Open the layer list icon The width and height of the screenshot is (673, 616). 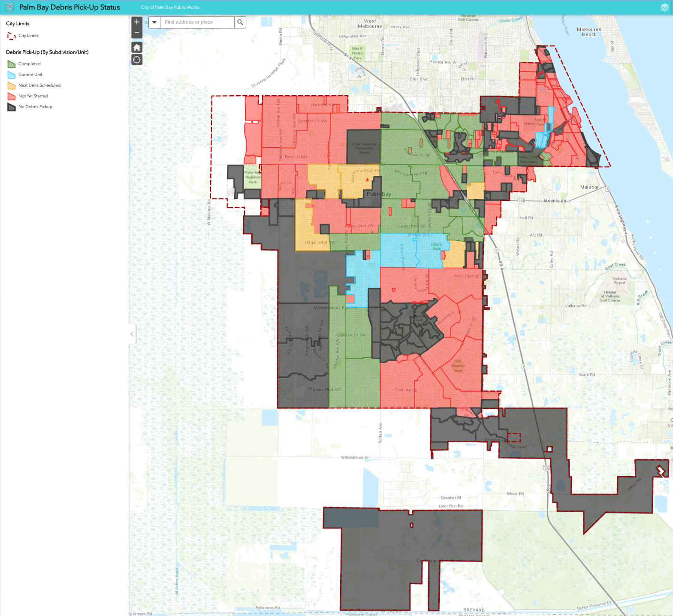(664, 7)
